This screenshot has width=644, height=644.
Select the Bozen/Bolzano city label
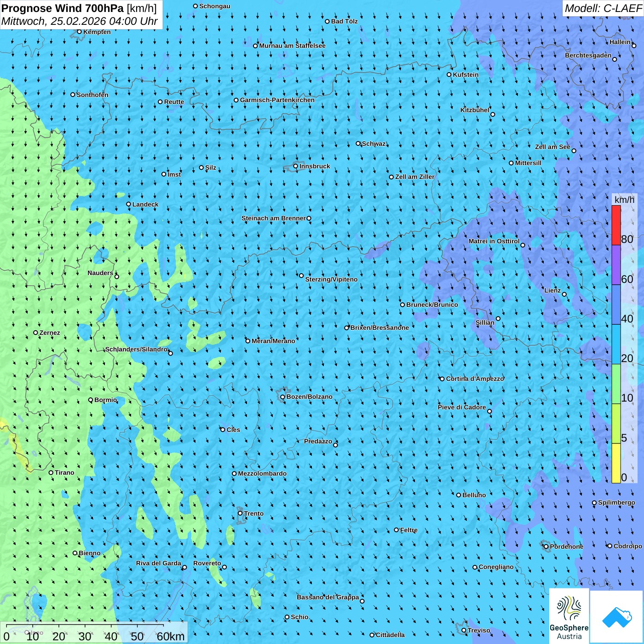coord(309,397)
